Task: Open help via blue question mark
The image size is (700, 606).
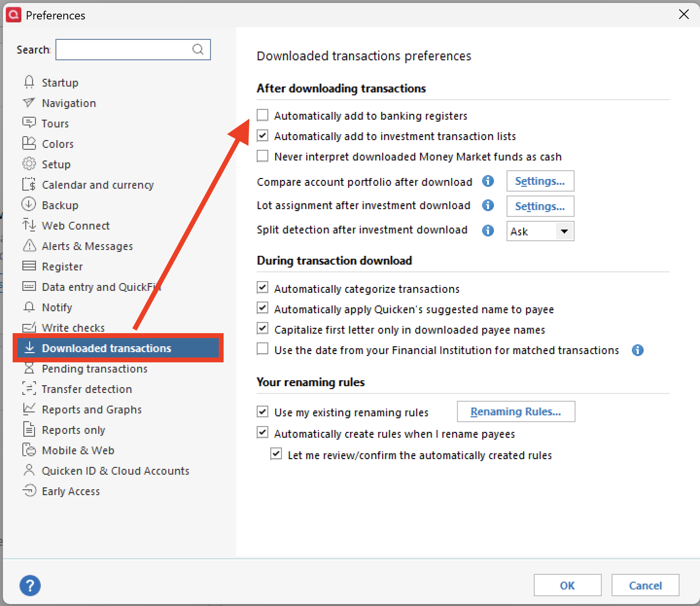Action: pos(30,585)
